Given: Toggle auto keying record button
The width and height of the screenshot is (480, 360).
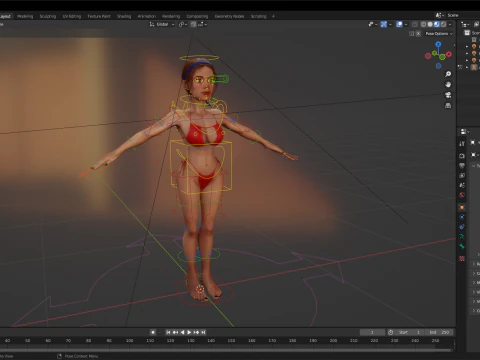Looking at the screenshot, I should click(153, 332).
